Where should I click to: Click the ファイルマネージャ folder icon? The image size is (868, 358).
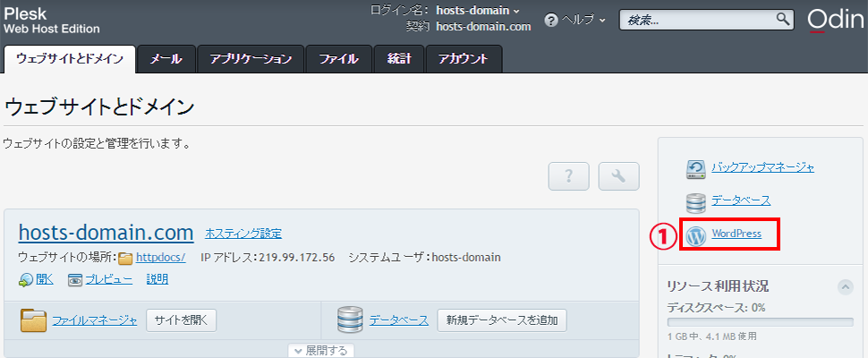point(34,320)
